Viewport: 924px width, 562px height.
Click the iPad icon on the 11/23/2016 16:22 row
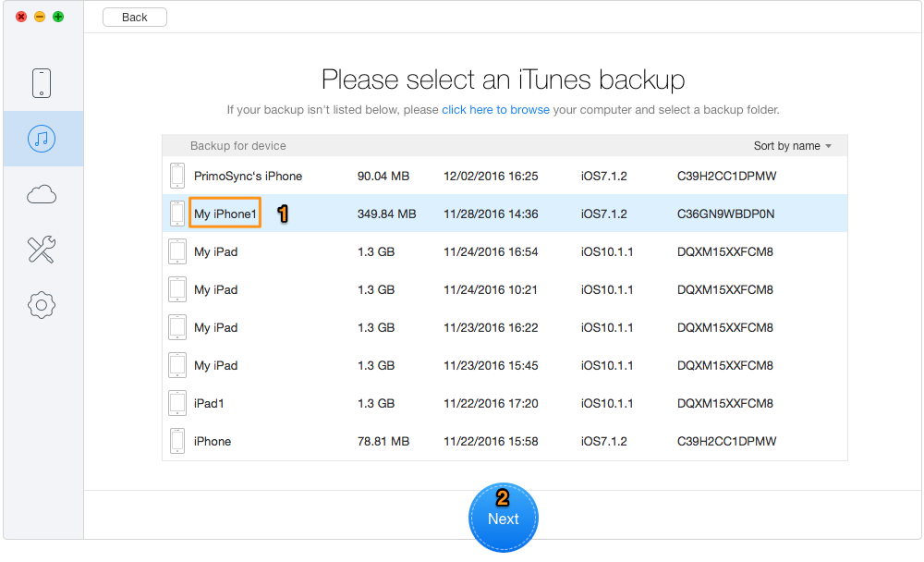point(177,327)
